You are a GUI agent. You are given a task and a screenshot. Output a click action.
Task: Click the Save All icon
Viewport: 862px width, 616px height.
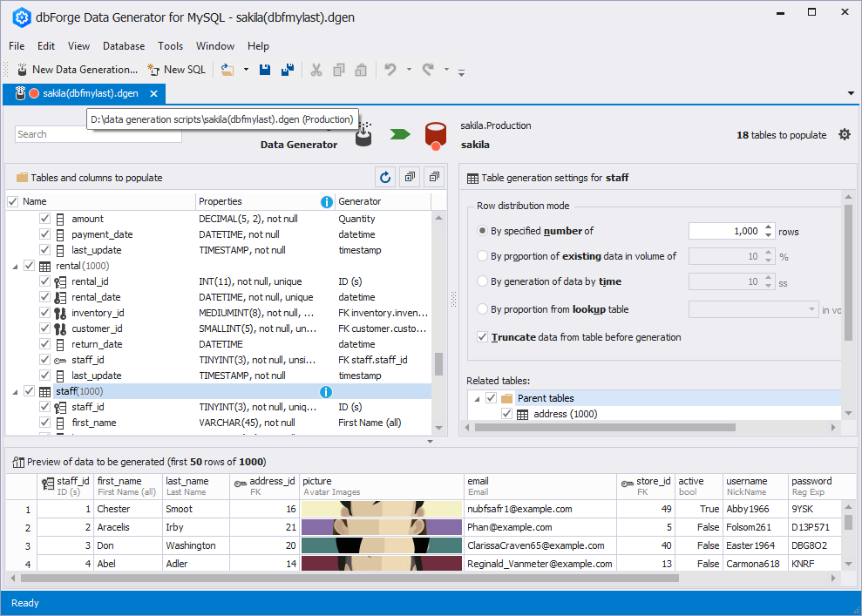click(x=288, y=70)
